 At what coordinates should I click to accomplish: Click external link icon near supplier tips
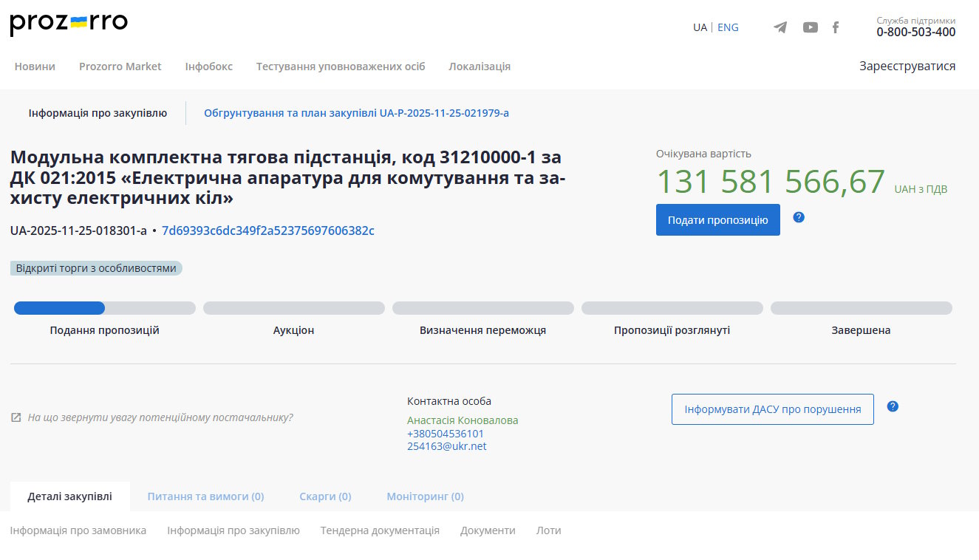click(16, 417)
